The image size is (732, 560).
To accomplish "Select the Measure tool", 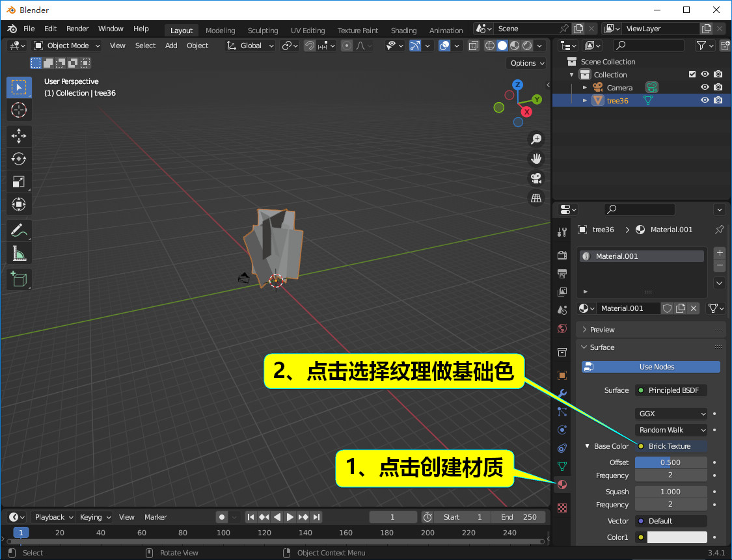I will pos(19,253).
